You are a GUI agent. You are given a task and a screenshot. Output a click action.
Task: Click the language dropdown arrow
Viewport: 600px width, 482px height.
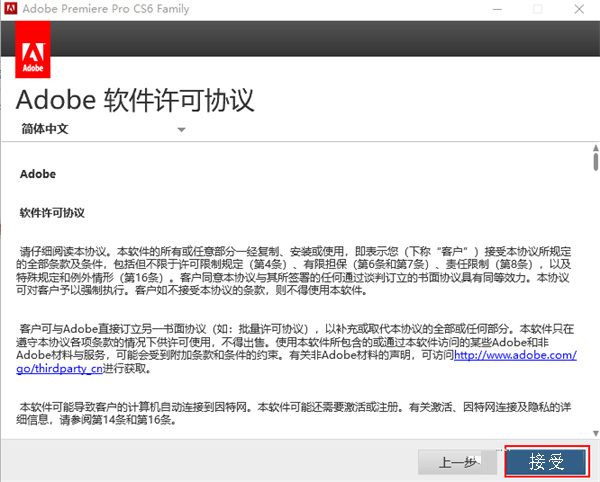tap(182, 130)
